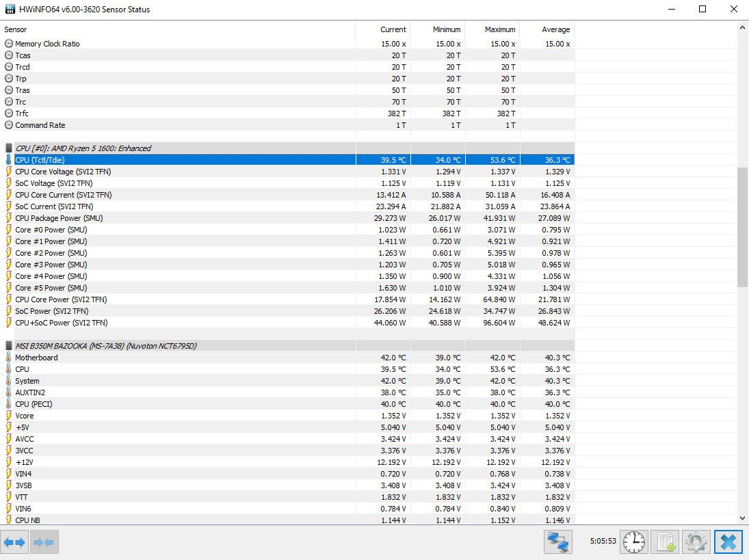This screenshot has width=749, height=560.
Task: Select the AVCC voltage row
Action: 287,439
